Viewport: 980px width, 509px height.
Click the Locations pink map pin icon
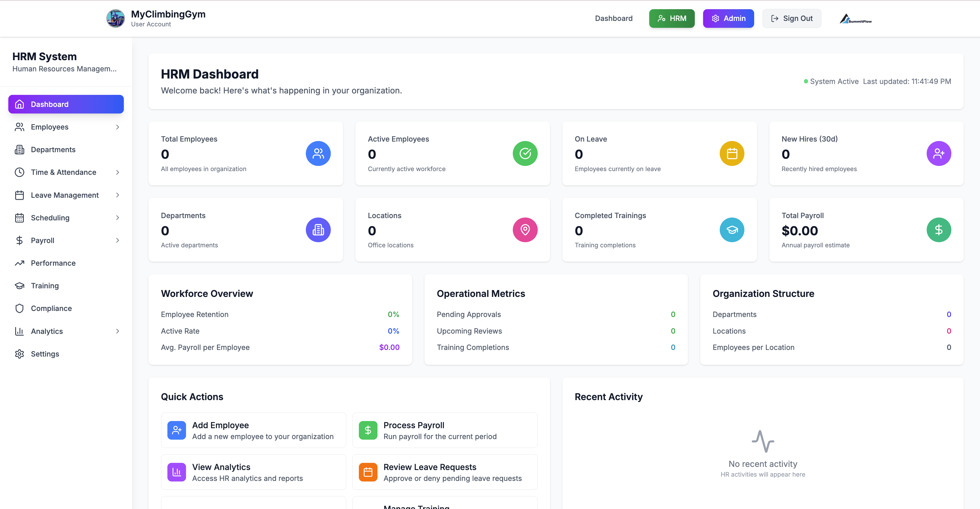(525, 230)
